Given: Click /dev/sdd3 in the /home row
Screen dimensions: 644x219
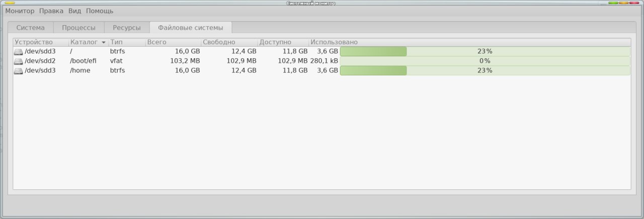Looking at the screenshot, I should coord(40,70).
